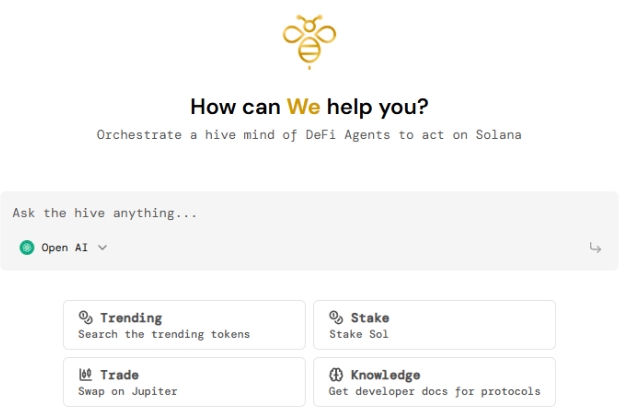Submit prompt with the arrow send icon

(595, 248)
